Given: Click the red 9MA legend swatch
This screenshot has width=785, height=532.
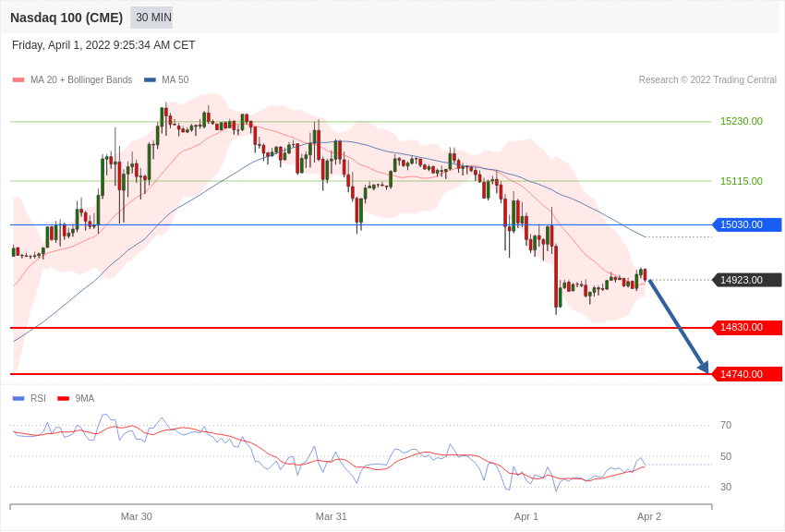Looking at the screenshot, I should click(x=63, y=399).
